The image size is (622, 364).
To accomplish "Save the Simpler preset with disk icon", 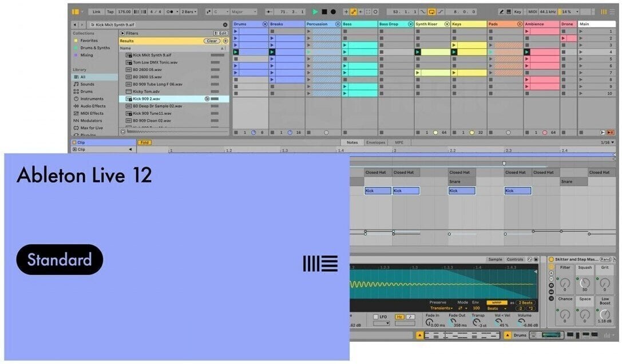I will click(536, 259).
